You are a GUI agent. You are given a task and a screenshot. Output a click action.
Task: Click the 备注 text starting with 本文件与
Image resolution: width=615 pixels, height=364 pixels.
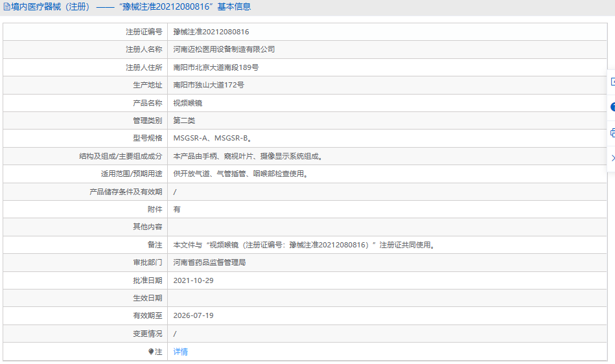[x=305, y=245]
